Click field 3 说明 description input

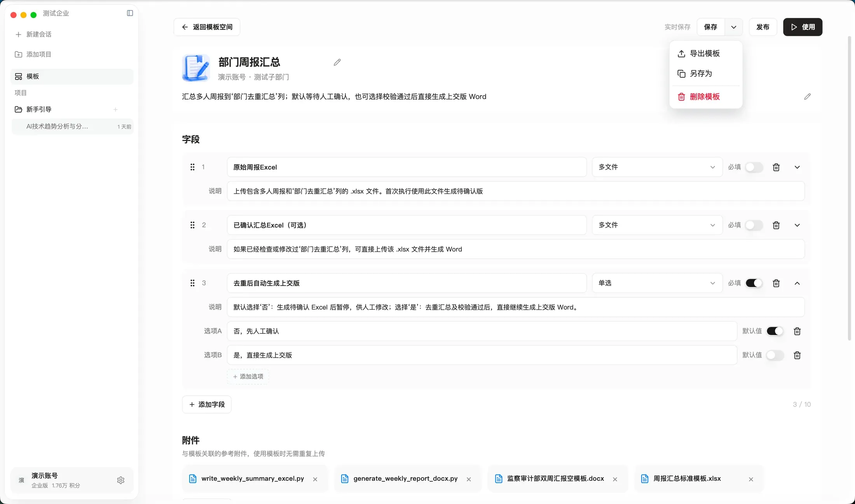click(516, 307)
